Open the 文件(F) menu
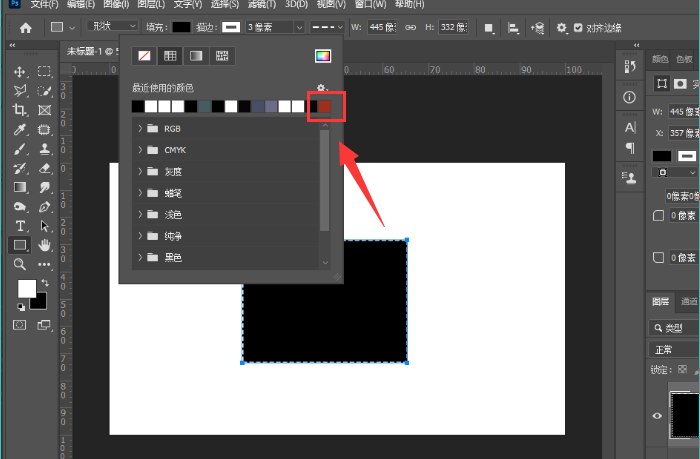 (44, 4)
